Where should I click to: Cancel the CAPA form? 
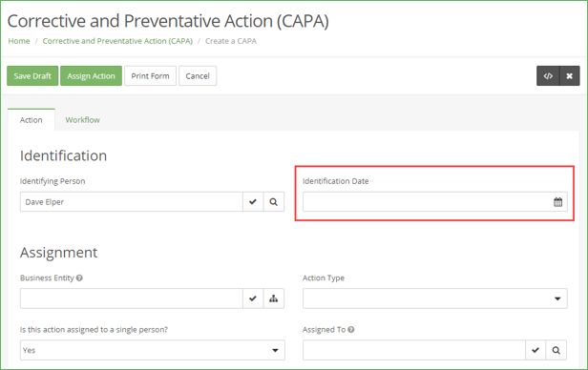tap(198, 76)
